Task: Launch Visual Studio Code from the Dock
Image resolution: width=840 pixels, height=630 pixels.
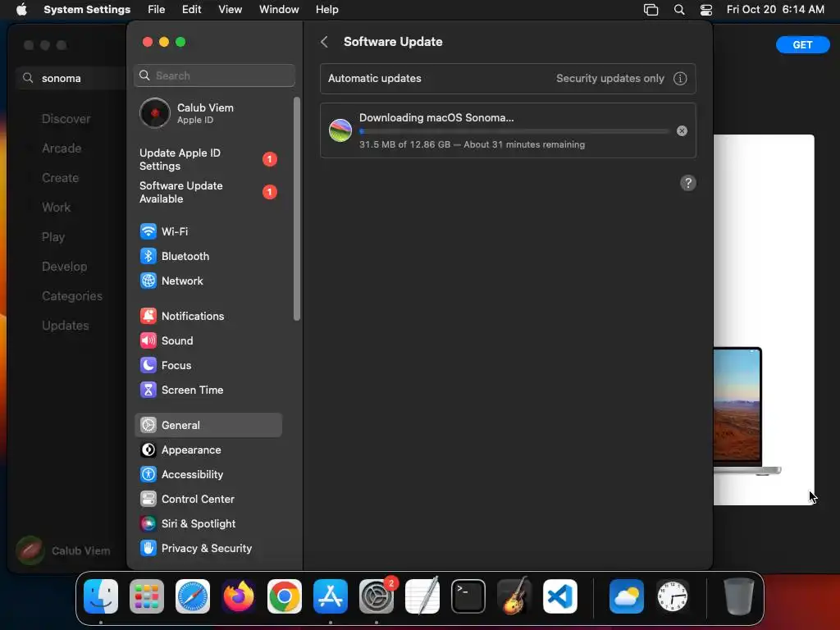Action: [x=560, y=596]
